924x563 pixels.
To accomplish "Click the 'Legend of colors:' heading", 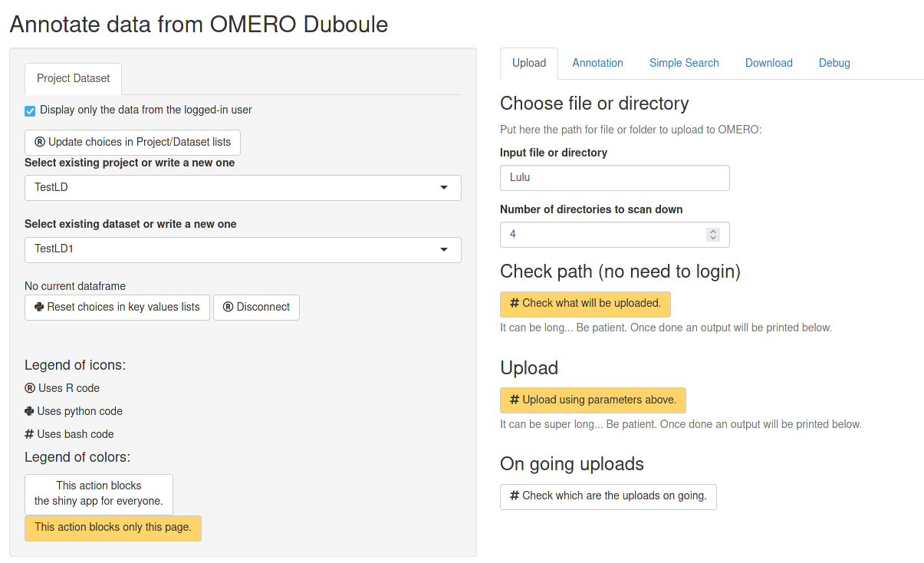I will tap(77, 457).
